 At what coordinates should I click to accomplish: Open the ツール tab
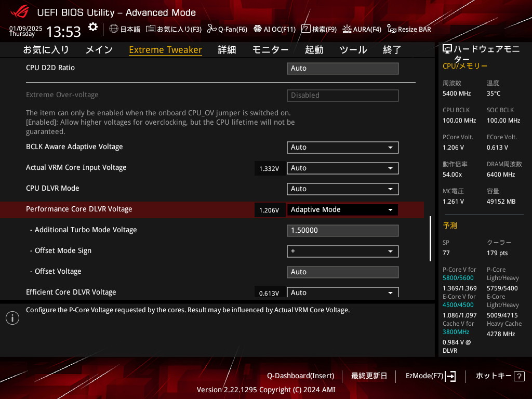pyautogui.click(x=353, y=50)
